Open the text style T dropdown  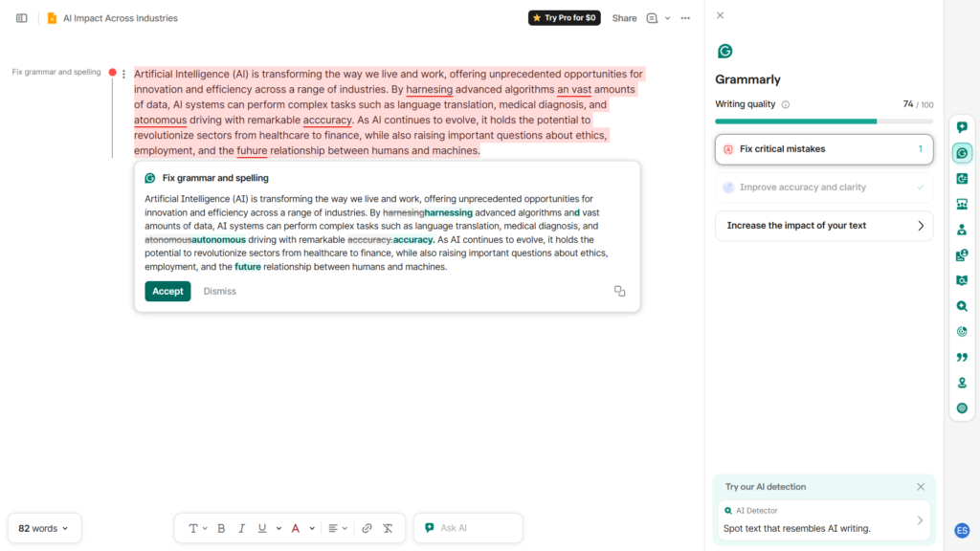[197, 528]
